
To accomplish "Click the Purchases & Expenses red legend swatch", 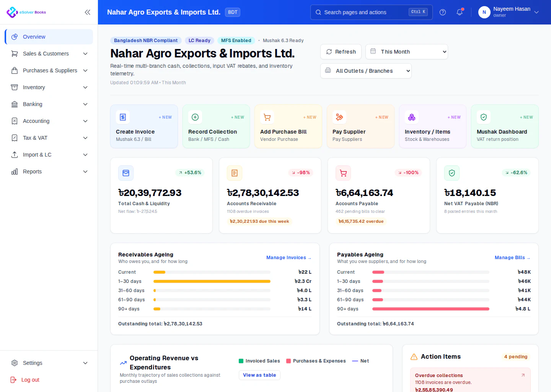I will coord(289,361).
